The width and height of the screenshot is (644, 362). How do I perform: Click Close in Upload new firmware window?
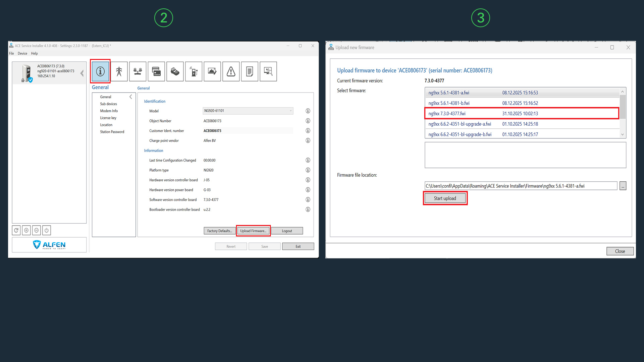pos(620,251)
